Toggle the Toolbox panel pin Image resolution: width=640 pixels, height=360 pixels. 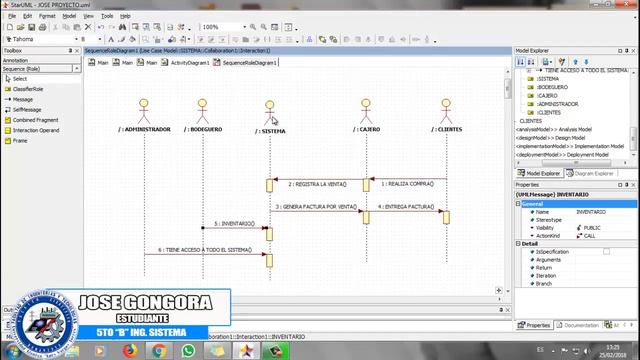[70, 51]
